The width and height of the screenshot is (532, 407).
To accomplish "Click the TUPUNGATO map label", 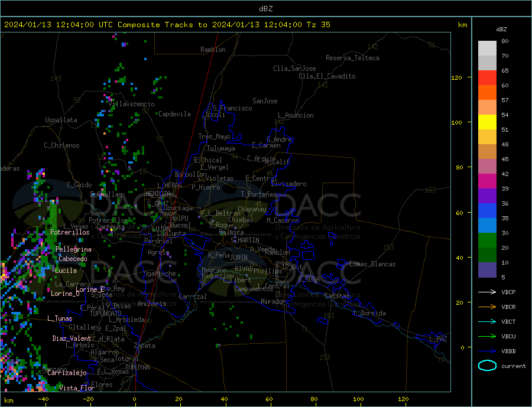I will click(106, 314).
